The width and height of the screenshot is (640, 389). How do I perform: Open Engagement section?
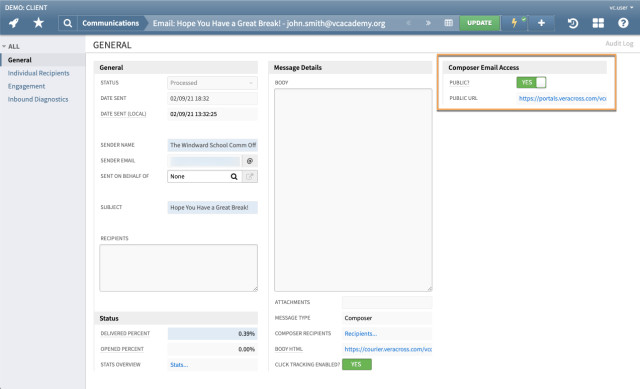[x=26, y=86]
